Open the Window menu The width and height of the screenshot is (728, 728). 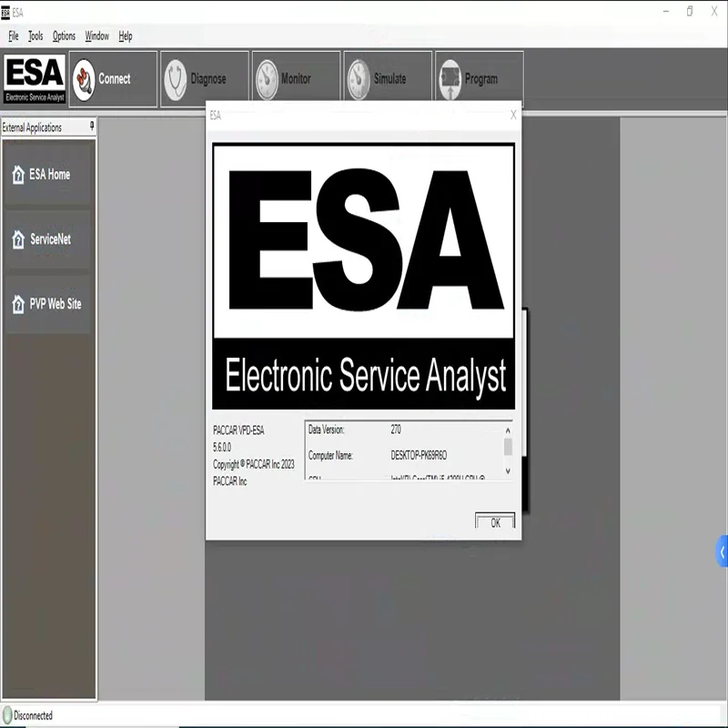tap(96, 36)
